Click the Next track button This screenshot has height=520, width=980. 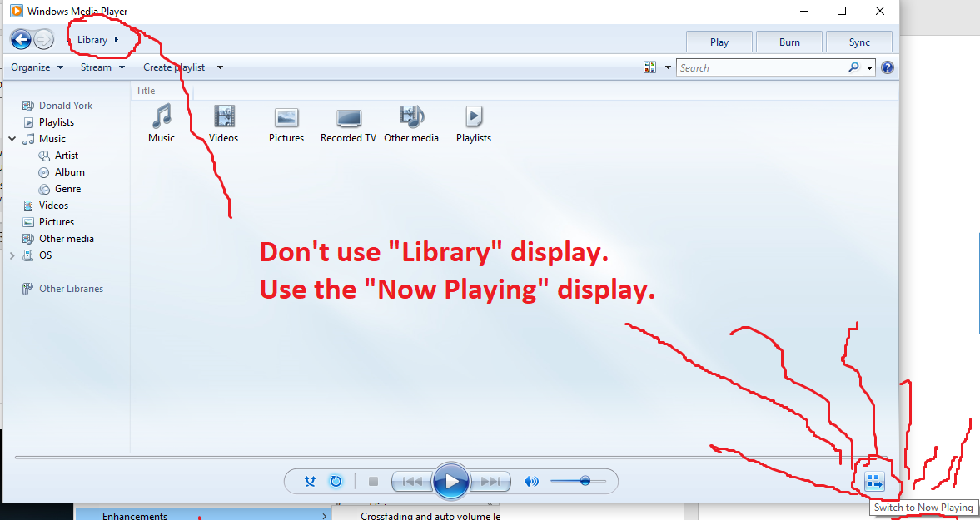tap(490, 481)
